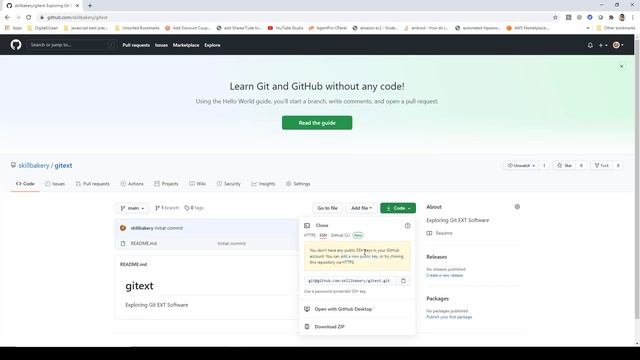
Task: Copy the SSH clone URL
Action: click(403, 281)
